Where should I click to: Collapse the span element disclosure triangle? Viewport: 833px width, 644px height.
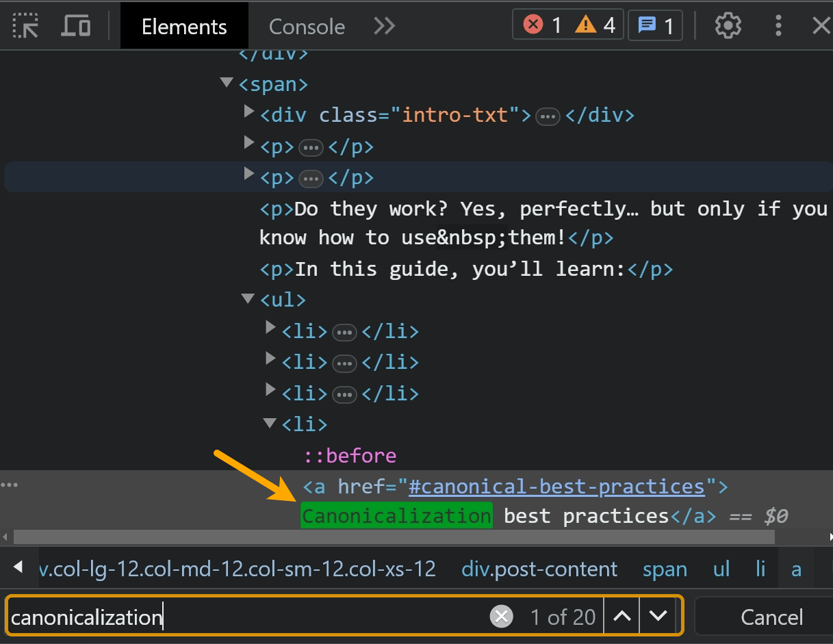(226, 82)
